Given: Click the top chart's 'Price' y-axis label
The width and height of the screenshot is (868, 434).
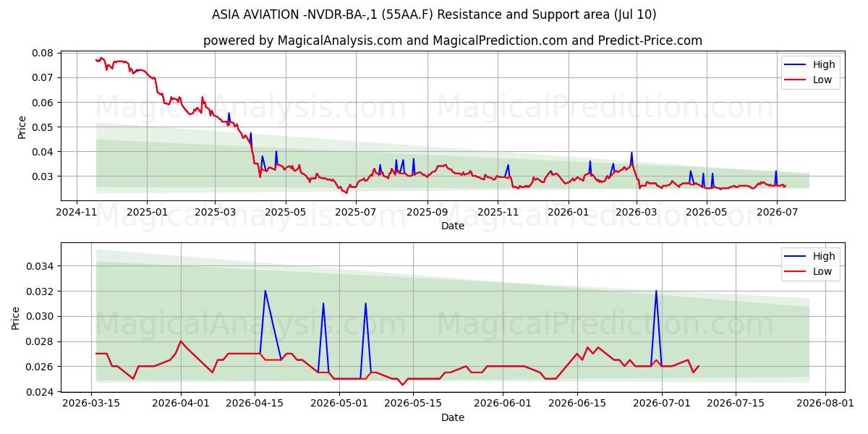Looking at the screenshot, I should click(x=22, y=127).
